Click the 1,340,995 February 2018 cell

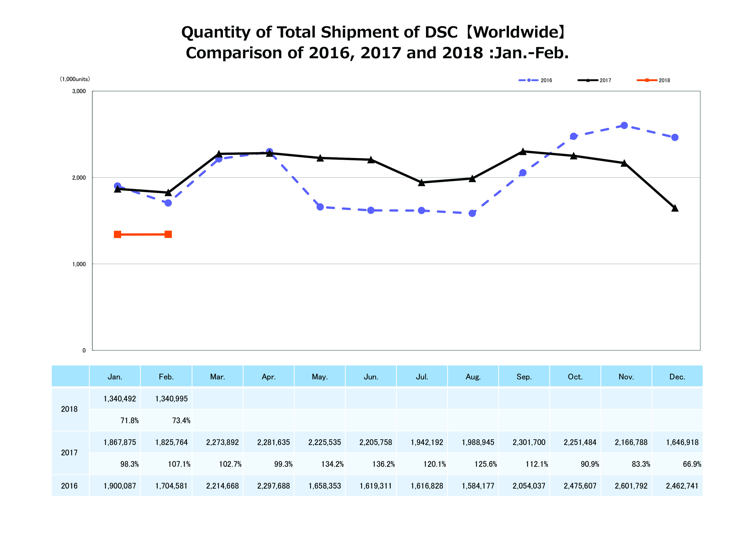[x=172, y=399]
